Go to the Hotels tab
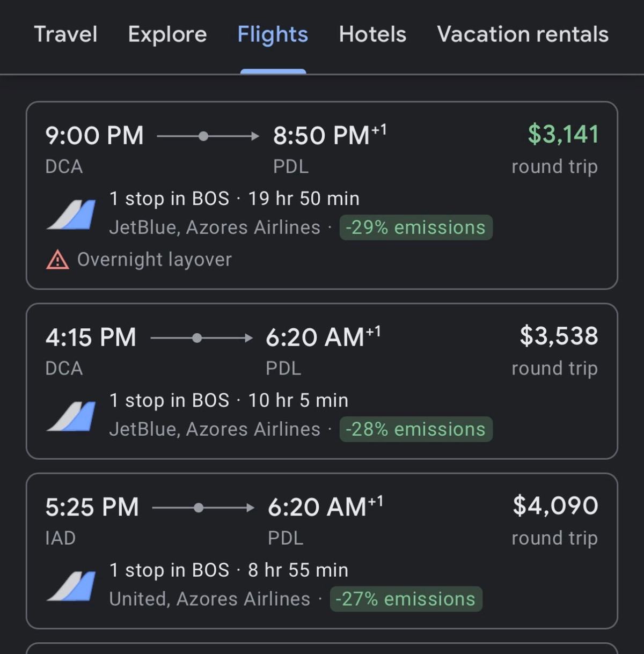 (x=372, y=34)
